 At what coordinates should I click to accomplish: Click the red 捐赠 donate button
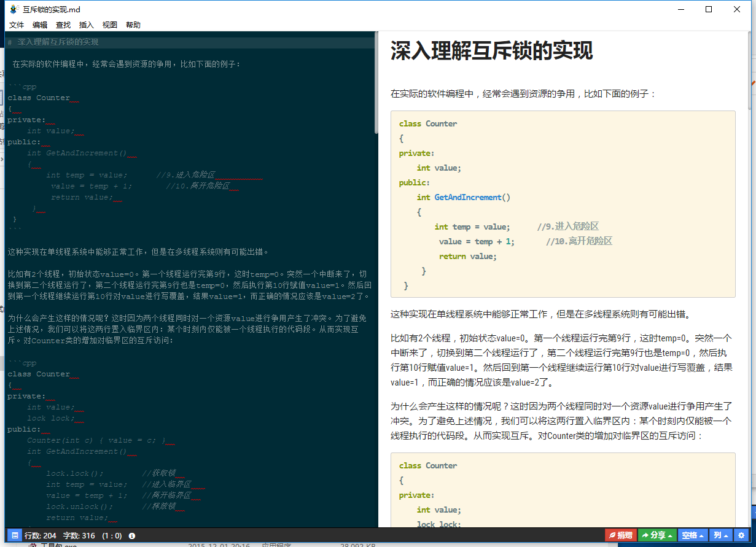pyautogui.click(x=620, y=535)
